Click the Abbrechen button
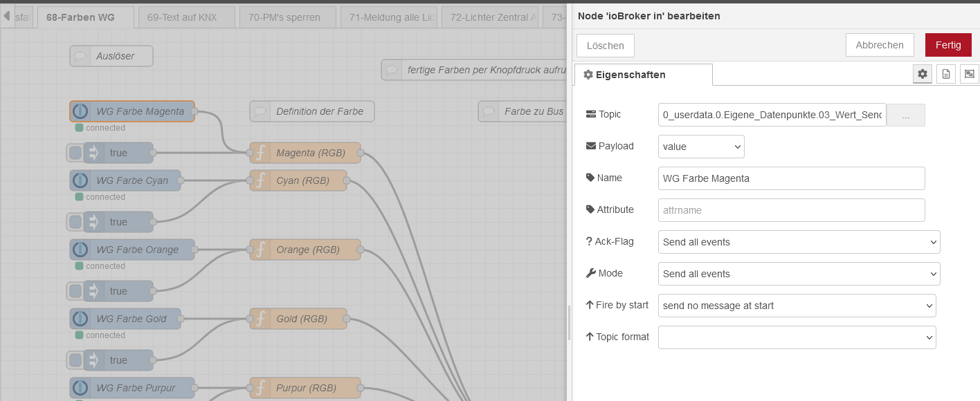This screenshot has height=401, width=980. [879, 45]
